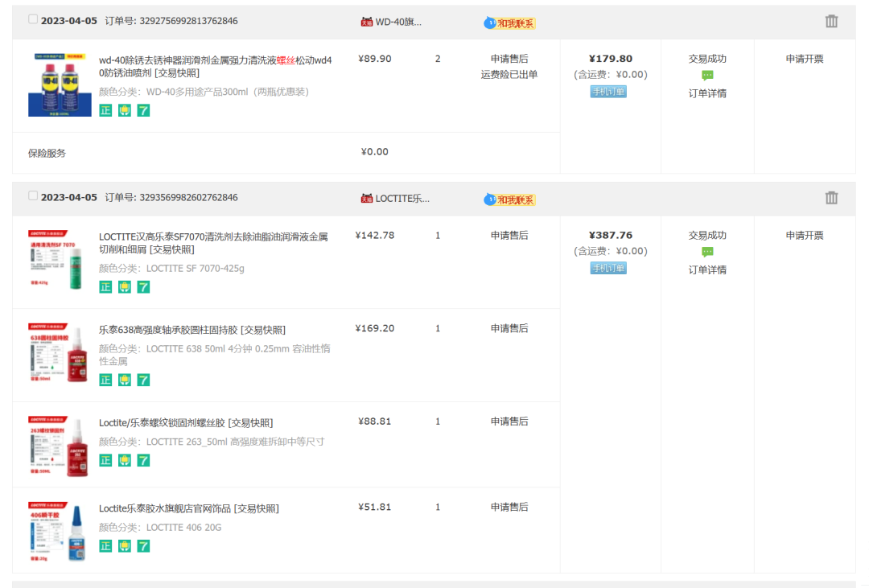Click 申请售后 for 螺纹锁固剂 item

(509, 421)
